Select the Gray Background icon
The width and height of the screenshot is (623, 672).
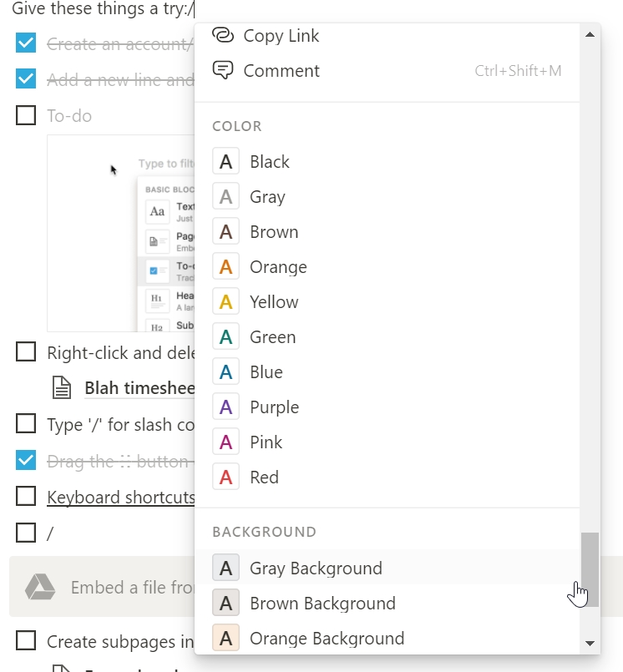click(x=225, y=568)
